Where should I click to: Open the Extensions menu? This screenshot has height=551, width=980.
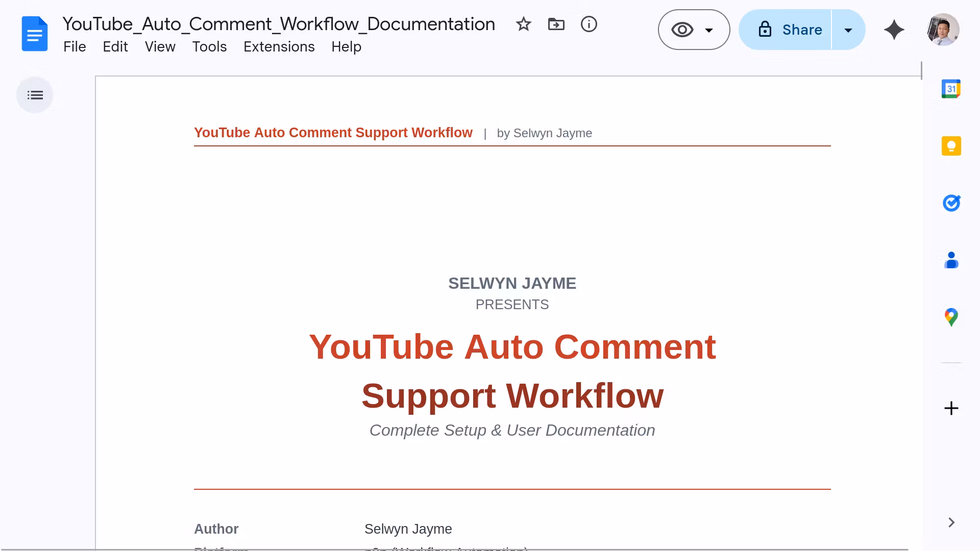click(x=279, y=47)
